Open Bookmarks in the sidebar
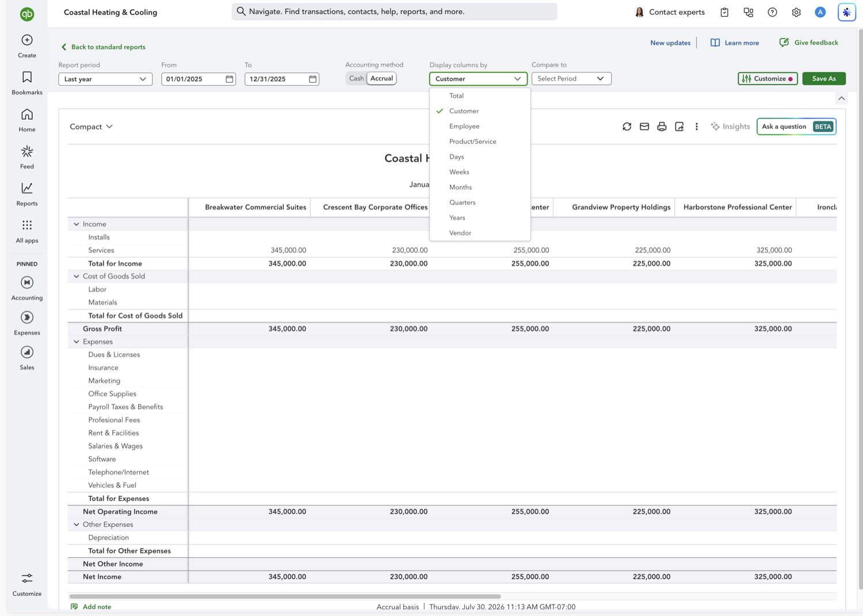 27,77
